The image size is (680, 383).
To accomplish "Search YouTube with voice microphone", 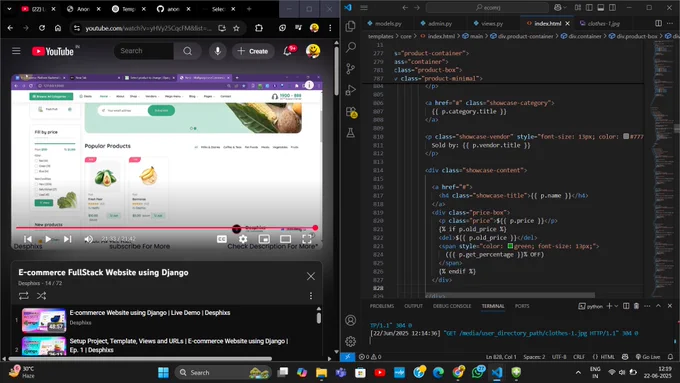I will tap(218, 51).
